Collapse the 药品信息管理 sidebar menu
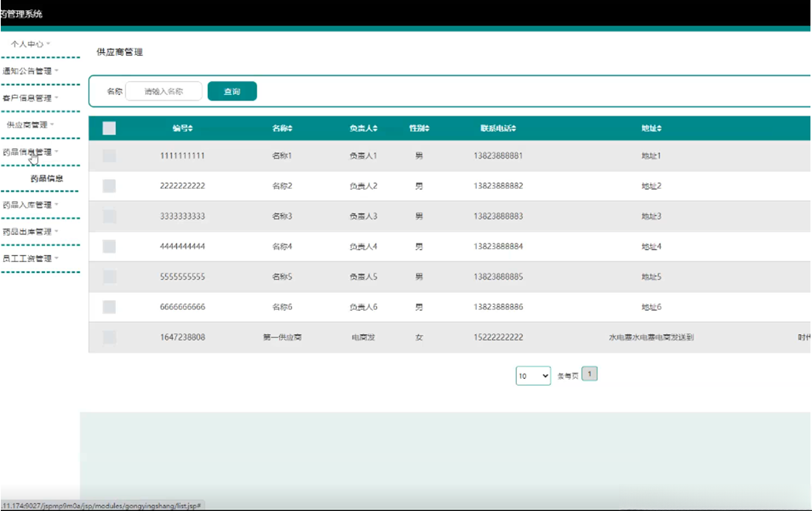This screenshot has width=812, height=511. 31,152
